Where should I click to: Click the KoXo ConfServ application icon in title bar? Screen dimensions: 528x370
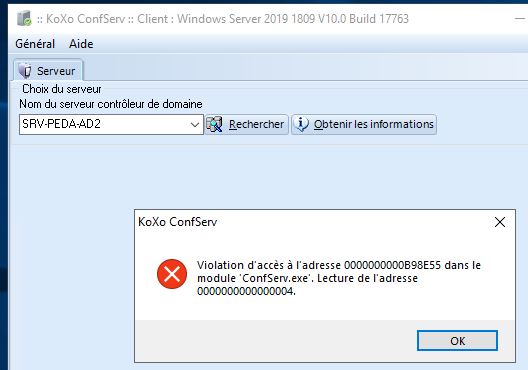click(x=24, y=19)
